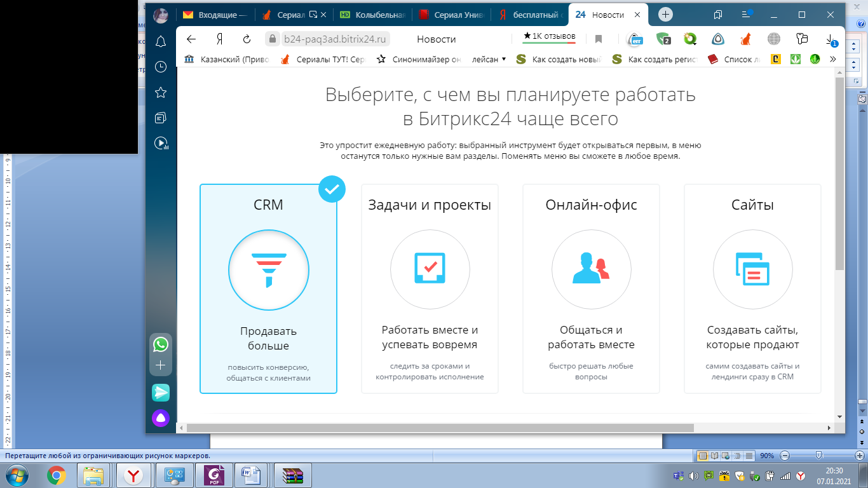Click the clock showing 20:30
Image resolution: width=868 pixels, height=488 pixels.
(834, 471)
